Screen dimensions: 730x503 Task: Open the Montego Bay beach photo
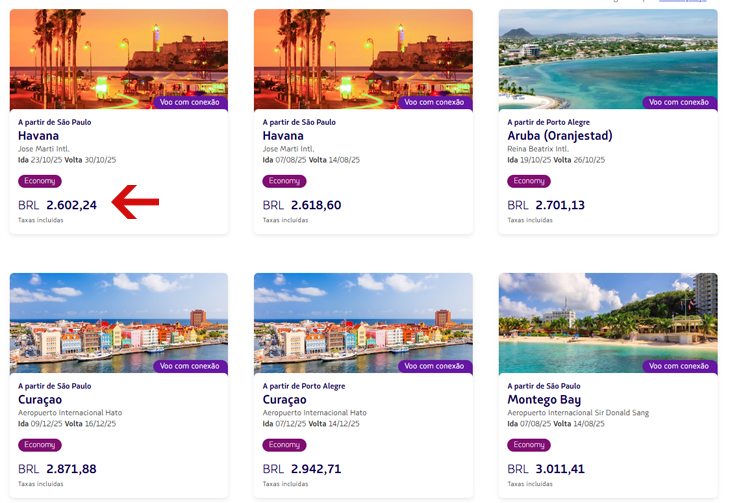pos(608,323)
